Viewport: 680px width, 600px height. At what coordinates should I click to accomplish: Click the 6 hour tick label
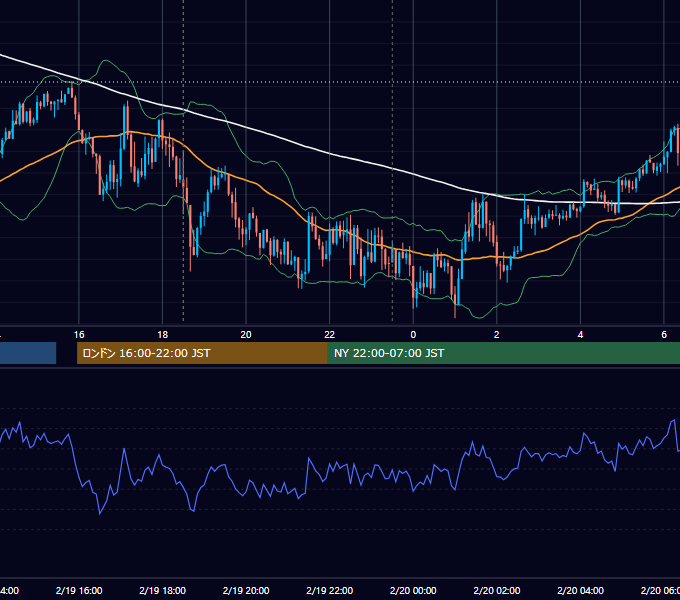click(664, 335)
